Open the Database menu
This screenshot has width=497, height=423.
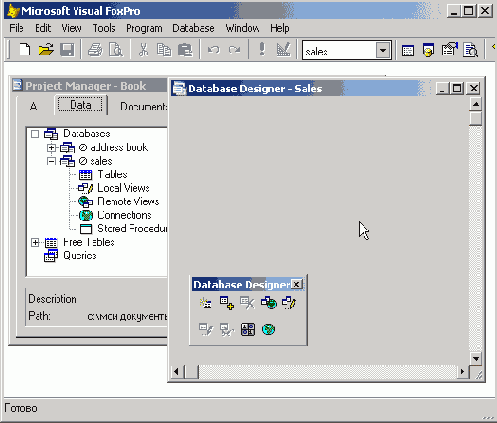pyautogui.click(x=193, y=28)
